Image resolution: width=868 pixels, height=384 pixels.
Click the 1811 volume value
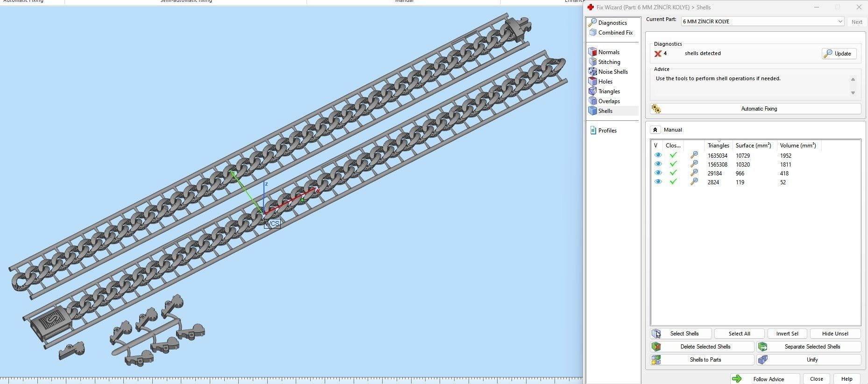tap(785, 164)
